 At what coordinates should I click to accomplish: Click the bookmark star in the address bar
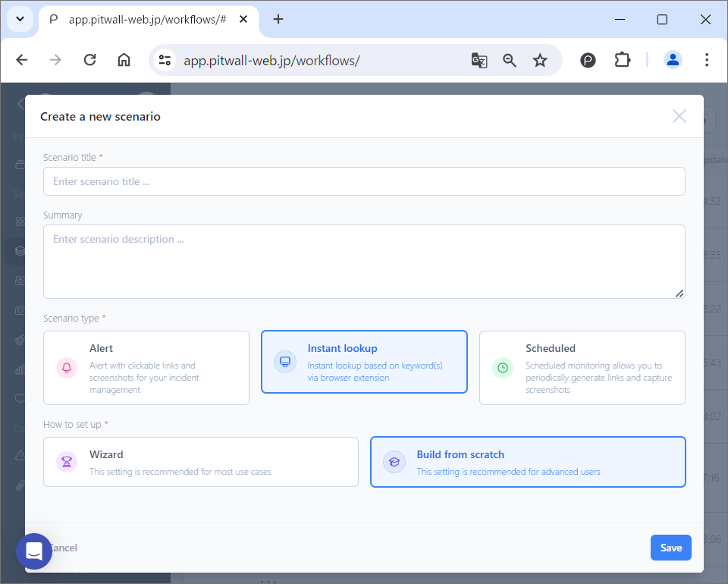click(x=540, y=60)
